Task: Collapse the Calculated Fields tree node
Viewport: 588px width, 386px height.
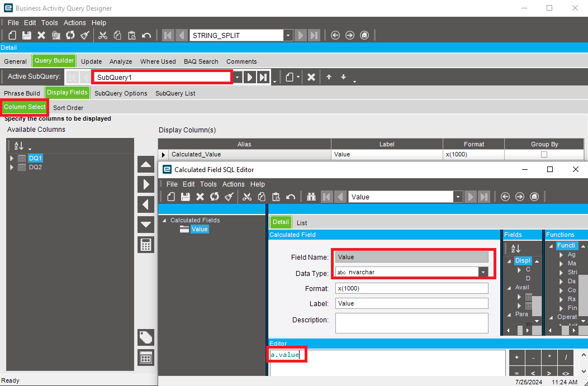Action: tap(164, 220)
